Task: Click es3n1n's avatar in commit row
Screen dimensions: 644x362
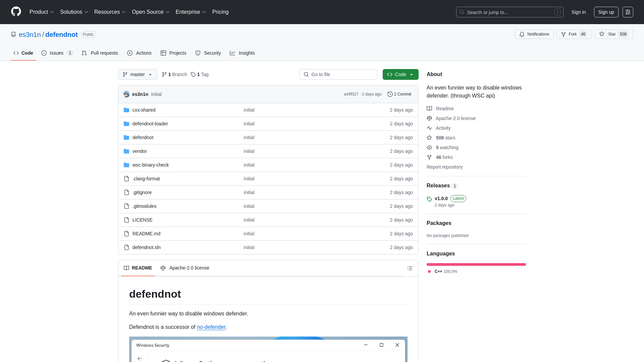Action: [126, 94]
